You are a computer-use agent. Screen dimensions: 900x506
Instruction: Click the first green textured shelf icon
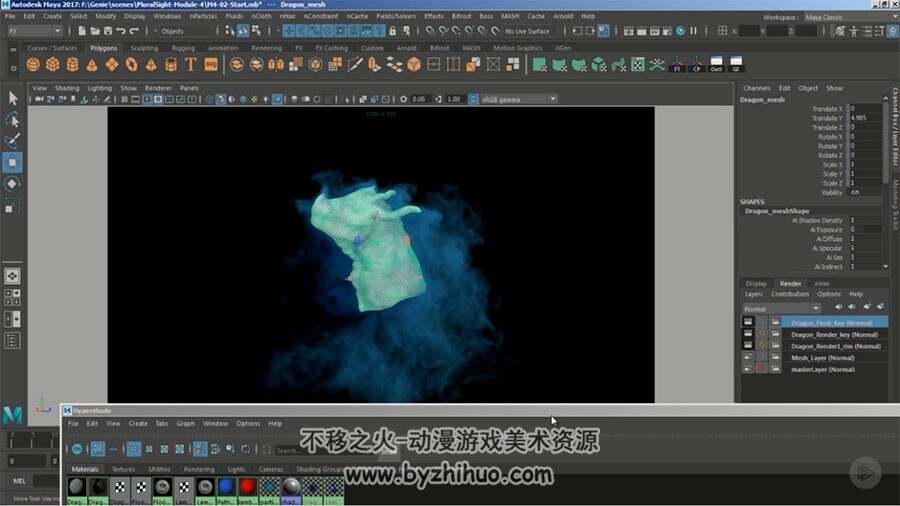pos(539,64)
